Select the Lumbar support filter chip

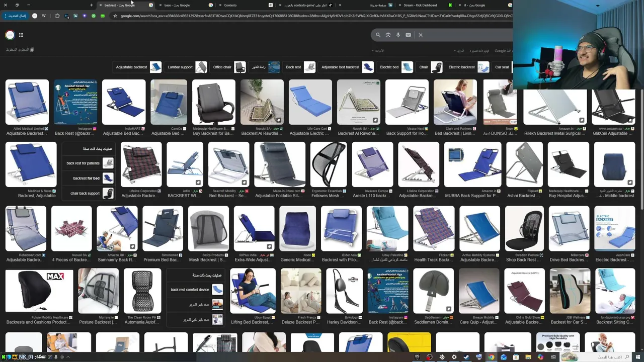tap(187, 67)
